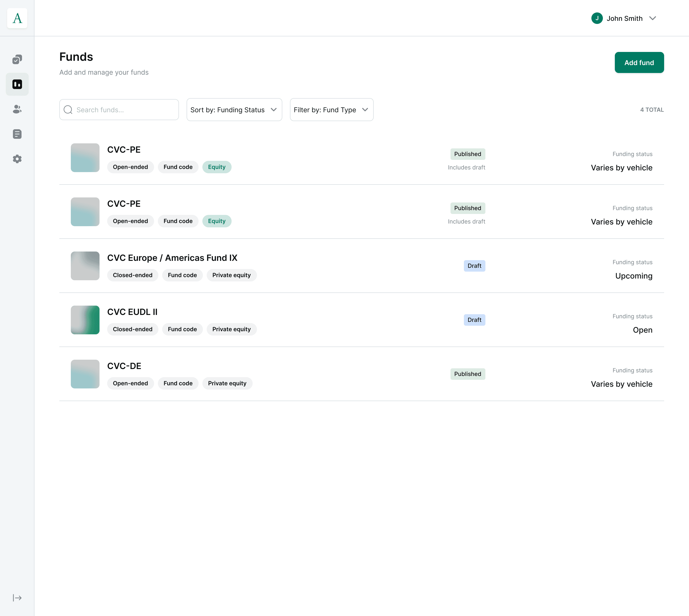The image size is (689, 616).
Task: Click the Draft badge on CVC EUDL II
Action: [474, 320]
